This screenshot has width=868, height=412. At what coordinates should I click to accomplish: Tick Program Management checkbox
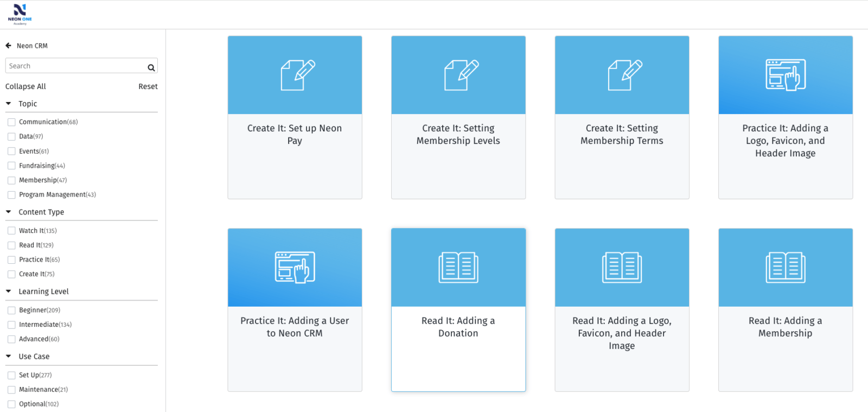point(11,195)
